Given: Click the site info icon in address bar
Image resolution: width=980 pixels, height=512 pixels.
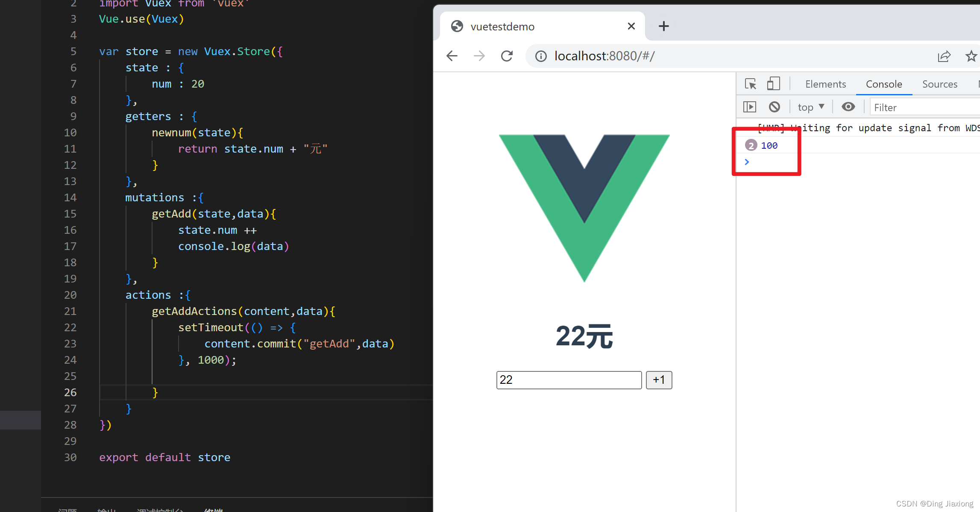Looking at the screenshot, I should [x=541, y=56].
